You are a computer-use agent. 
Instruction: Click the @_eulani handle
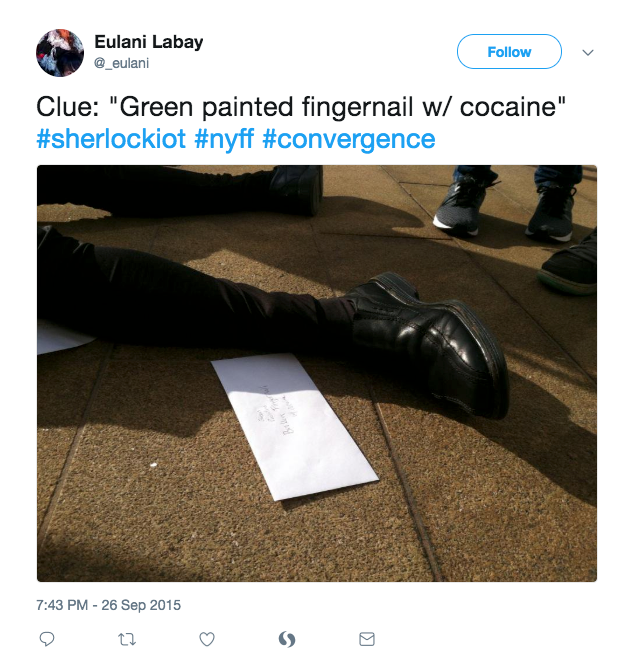[121, 63]
